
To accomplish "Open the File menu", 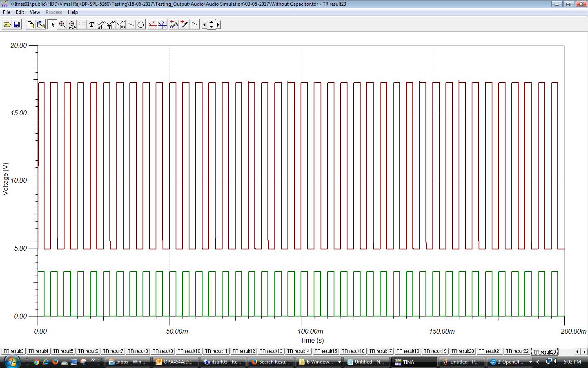I will tap(7, 12).
